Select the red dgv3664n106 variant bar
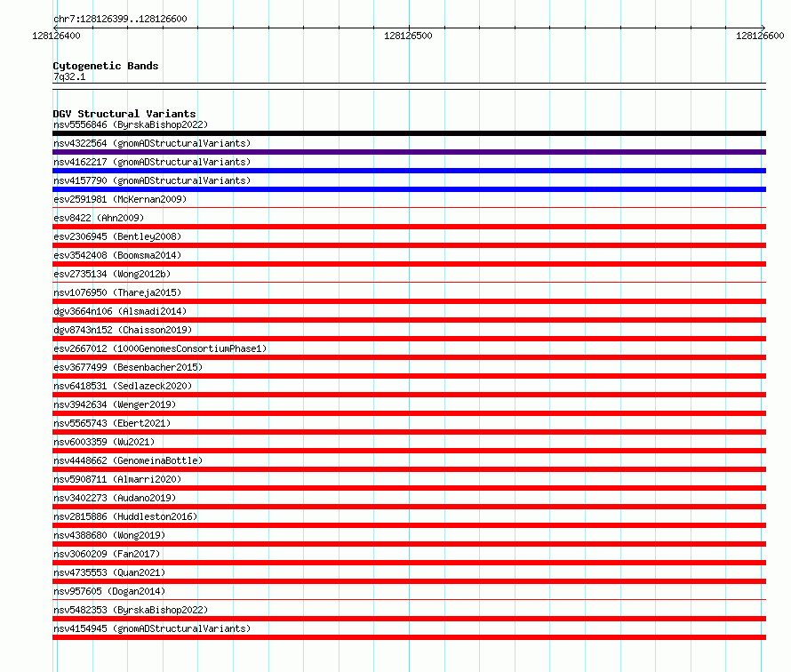 pyautogui.click(x=409, y=320)
